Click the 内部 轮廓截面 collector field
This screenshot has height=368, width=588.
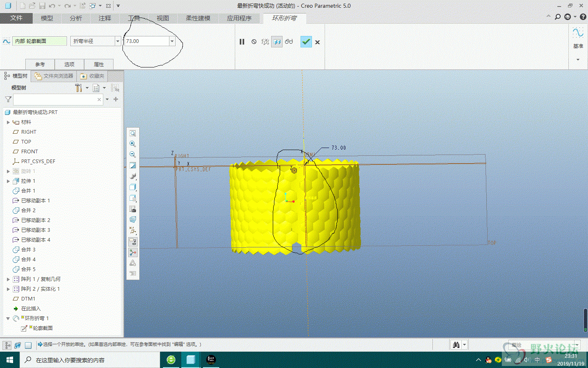[40, 41]
